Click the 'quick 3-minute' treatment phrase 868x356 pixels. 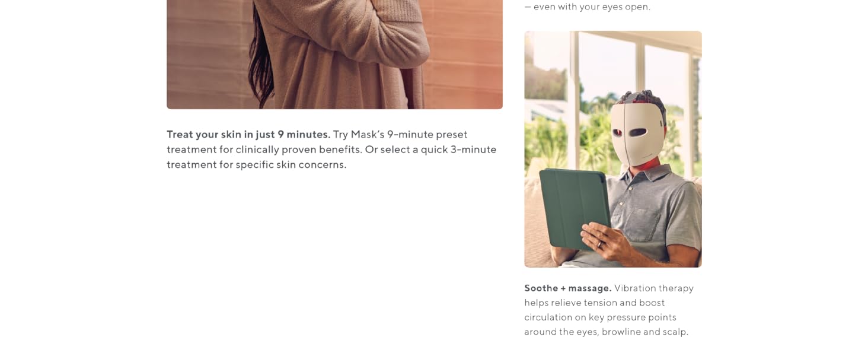(459, 150)
